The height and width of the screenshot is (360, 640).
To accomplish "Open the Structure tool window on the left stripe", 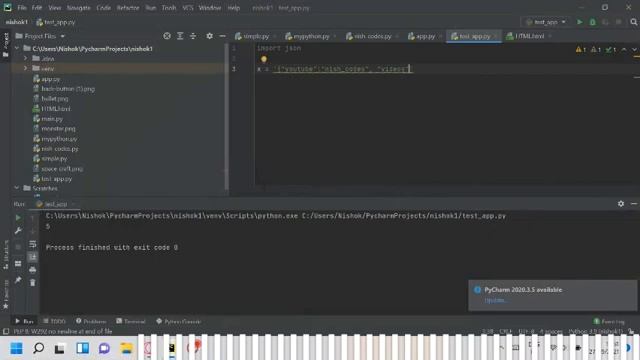I will click(5, 255).
